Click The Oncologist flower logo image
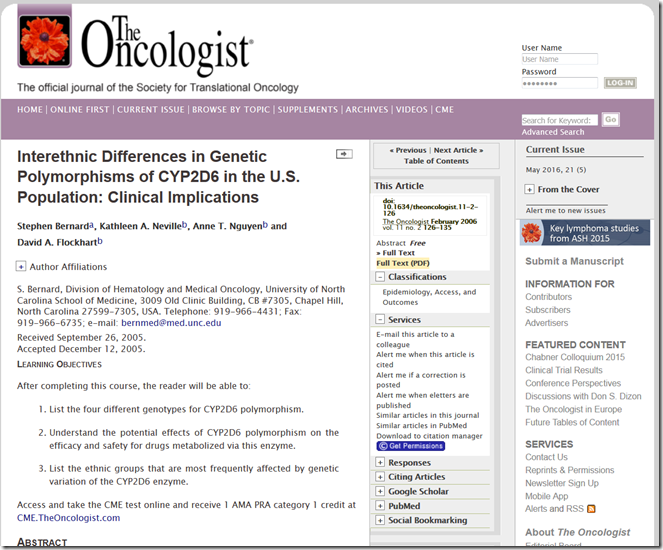 click(x=44, y=41)
